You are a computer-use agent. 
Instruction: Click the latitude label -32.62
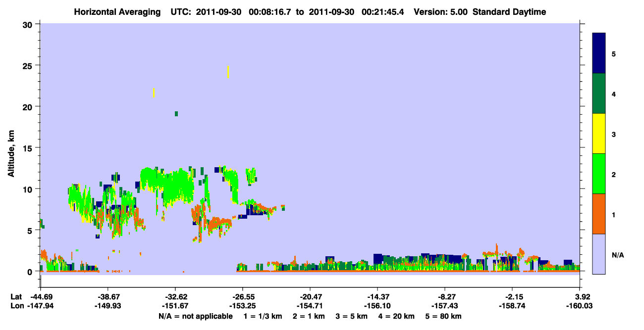(175, 297)
